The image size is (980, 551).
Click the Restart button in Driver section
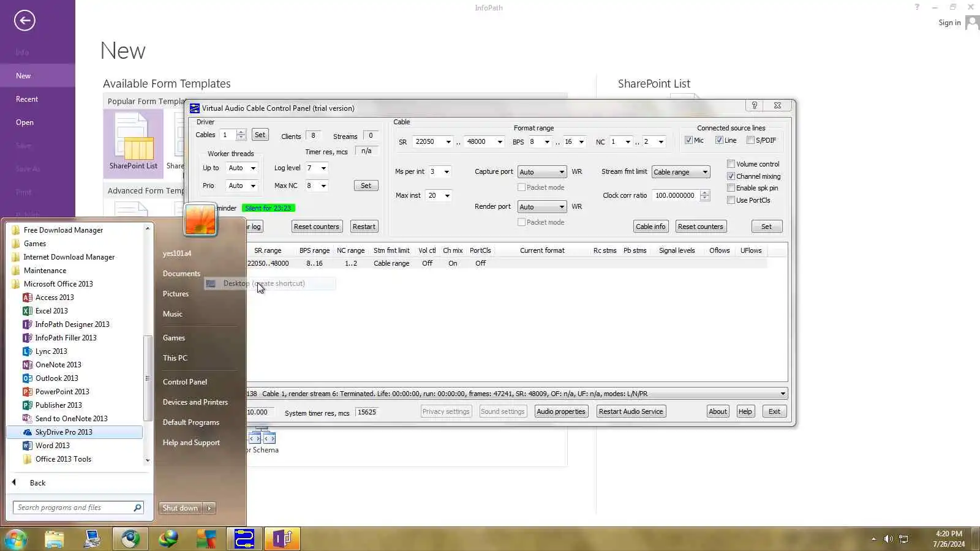point(364,227)
